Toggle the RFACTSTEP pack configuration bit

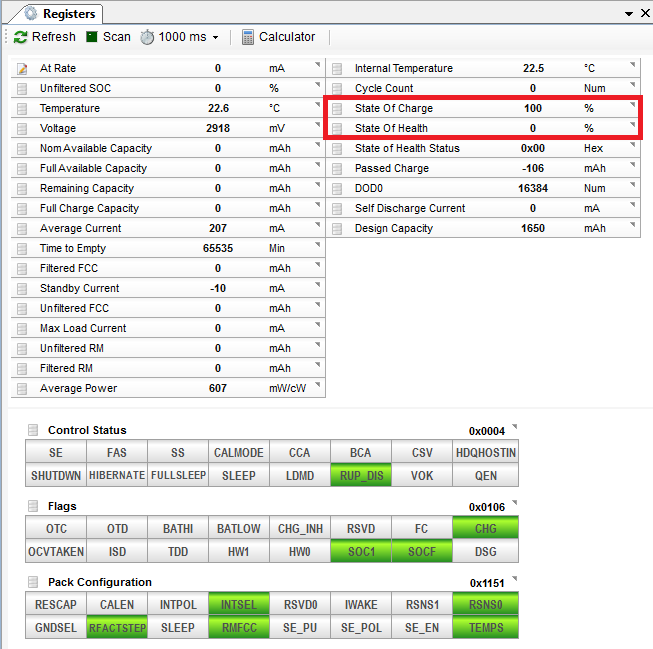[x=117, y=627]
